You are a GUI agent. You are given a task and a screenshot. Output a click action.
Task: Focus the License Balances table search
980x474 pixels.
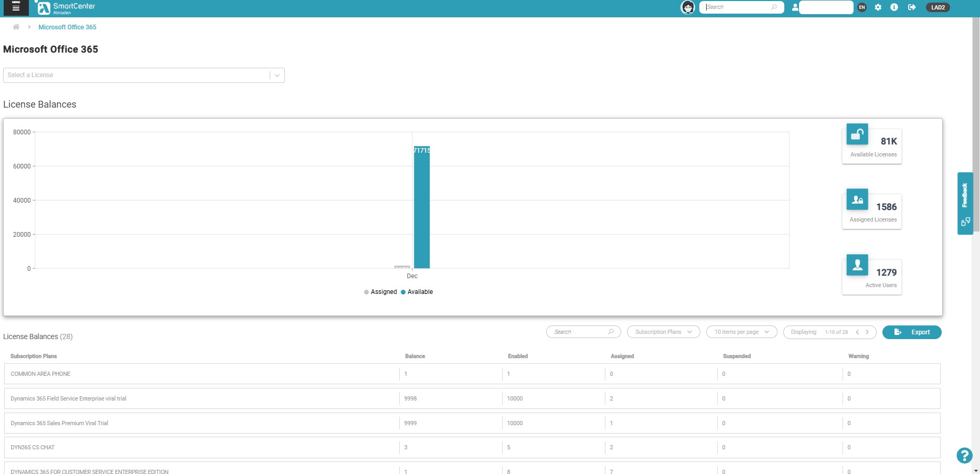point(583,332)
